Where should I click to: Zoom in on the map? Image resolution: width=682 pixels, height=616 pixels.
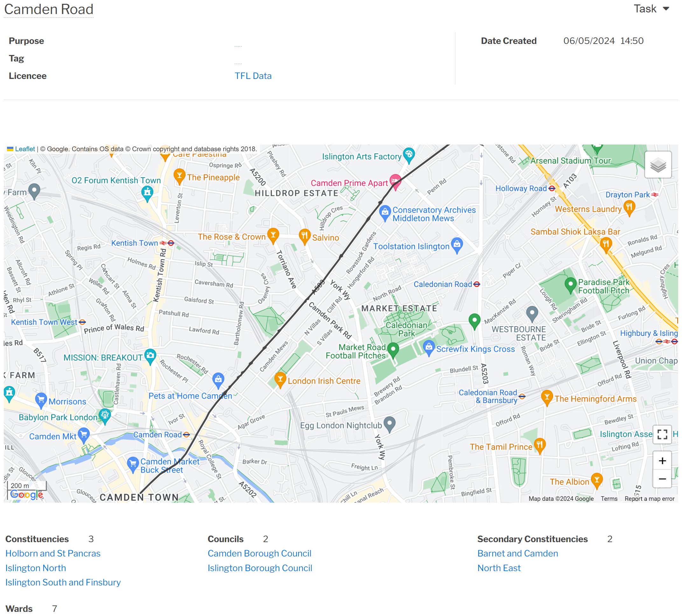click(x=662, y=461)
